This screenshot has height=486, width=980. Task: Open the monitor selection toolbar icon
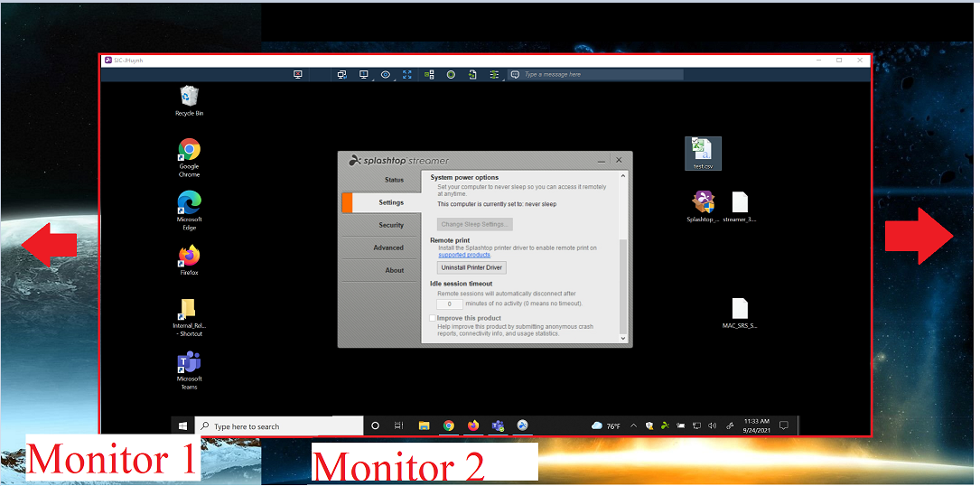tap(363, 74)
